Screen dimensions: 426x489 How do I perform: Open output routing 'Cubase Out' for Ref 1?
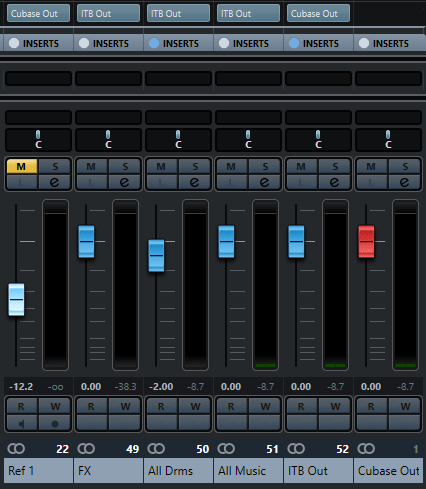coord(38,13)
